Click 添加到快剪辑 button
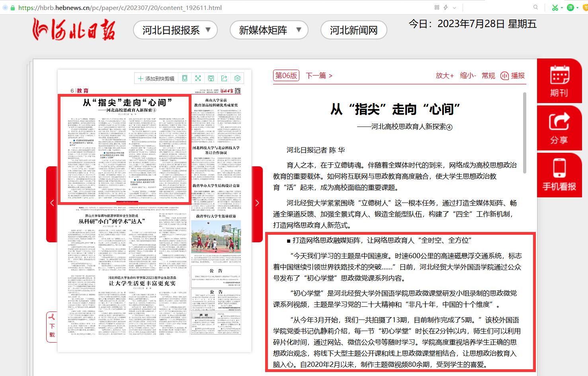The width and height of the screenshot is (588, 376). pos(156,78)
